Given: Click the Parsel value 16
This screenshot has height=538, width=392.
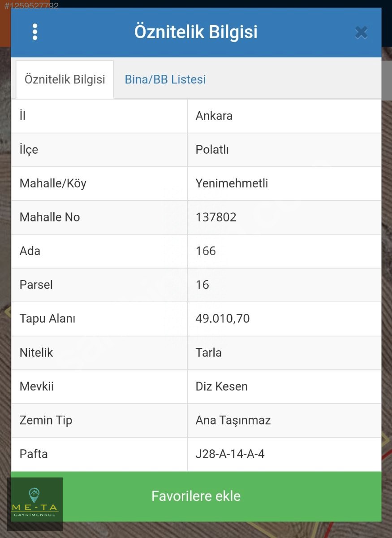Looking at the screenshot, I should [202, 285].
